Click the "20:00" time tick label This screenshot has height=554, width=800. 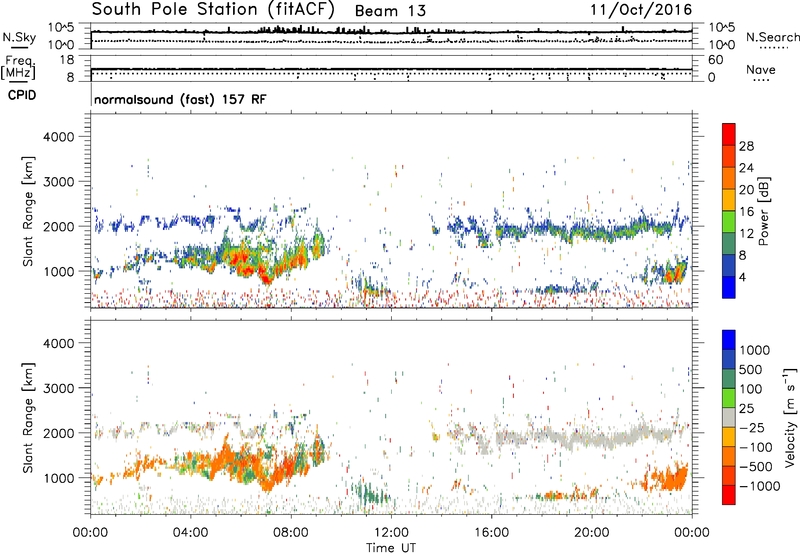pyautogui.click(x=591, y=533)
